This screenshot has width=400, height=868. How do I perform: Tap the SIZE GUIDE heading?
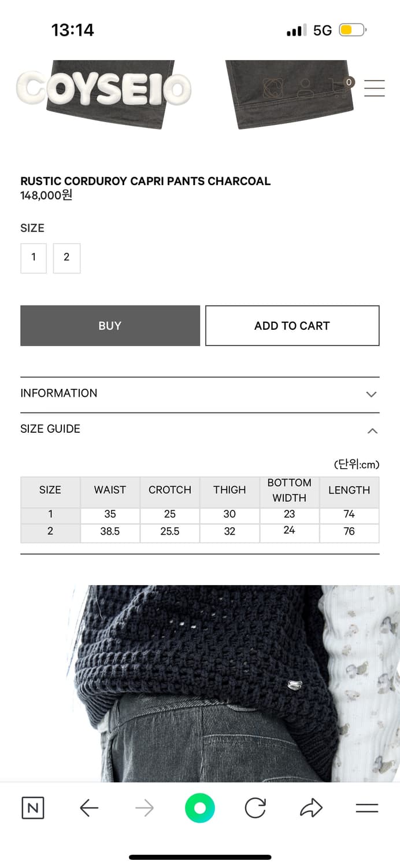point(50,429)
